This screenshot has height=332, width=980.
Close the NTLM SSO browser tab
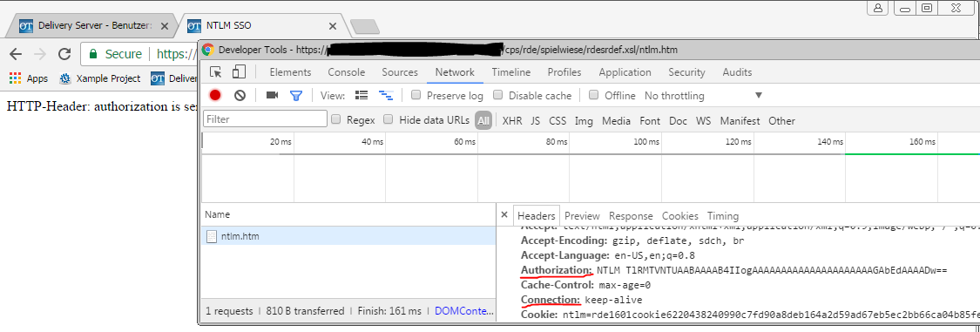(333, 26)
